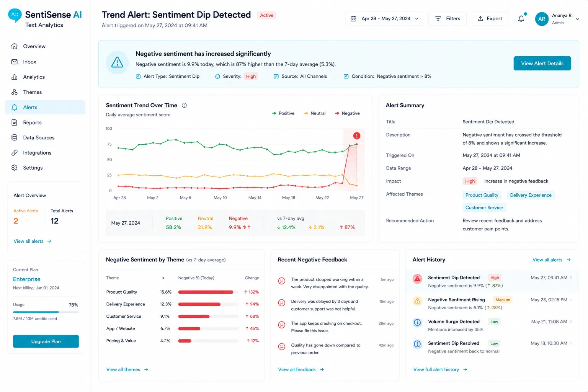Toggle the Negative series in chart legend
The image size is (588, 392).
click(x=347, y=113)
